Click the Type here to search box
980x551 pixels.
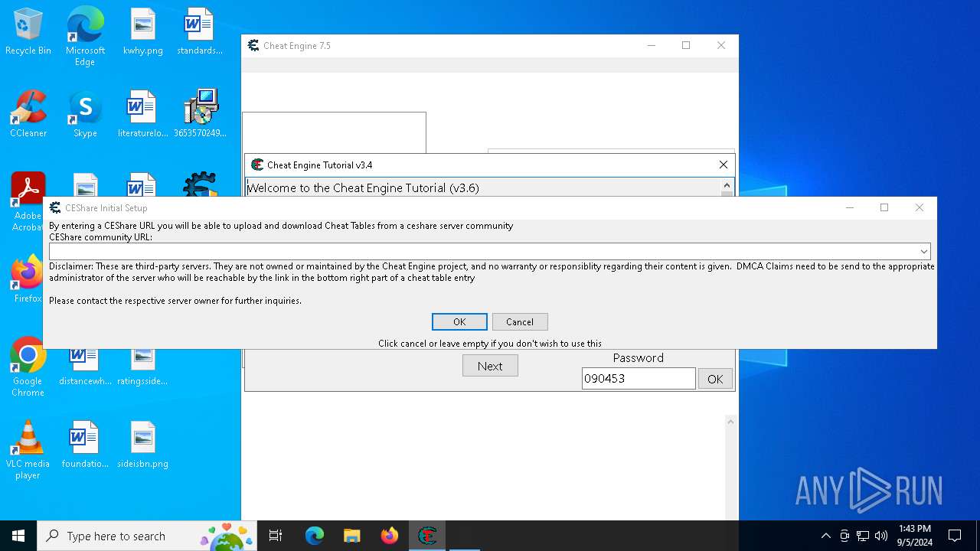[145, 536]
